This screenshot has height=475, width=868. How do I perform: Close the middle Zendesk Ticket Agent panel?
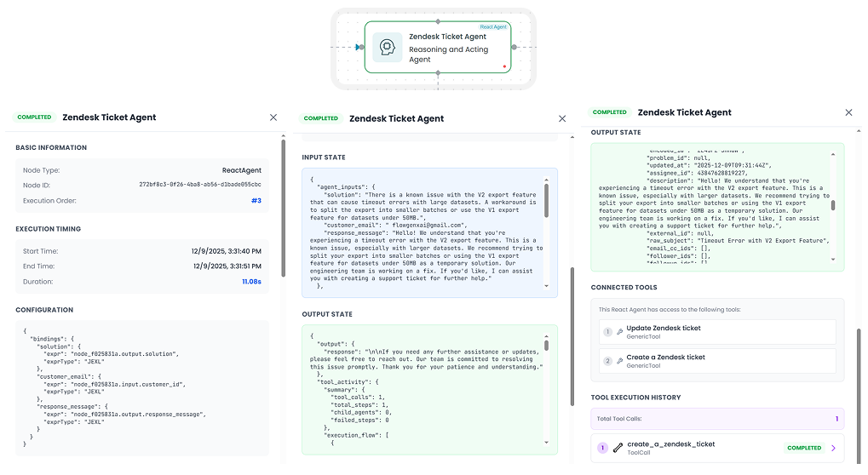click(562, 119)
